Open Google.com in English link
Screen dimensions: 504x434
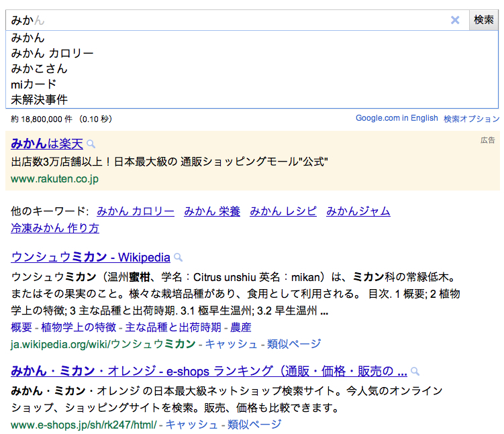pyautogui.click(x=397, y=118)
